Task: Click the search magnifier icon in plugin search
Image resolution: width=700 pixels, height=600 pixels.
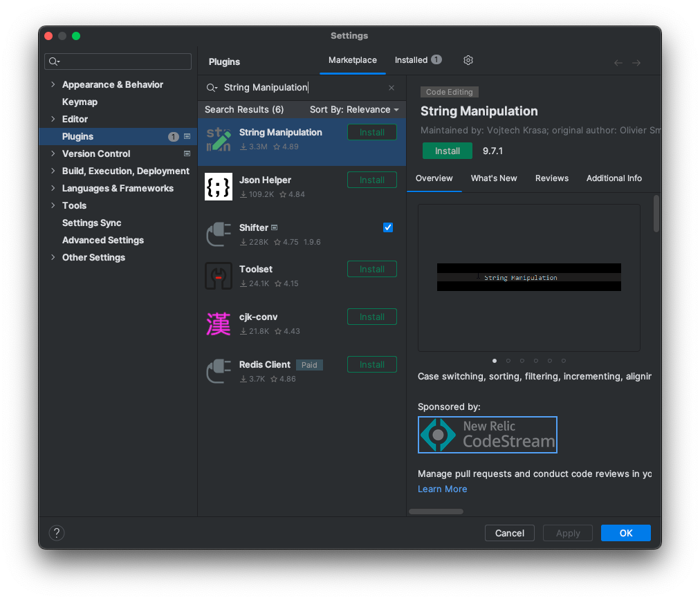Action: click(x=211, y=87)
